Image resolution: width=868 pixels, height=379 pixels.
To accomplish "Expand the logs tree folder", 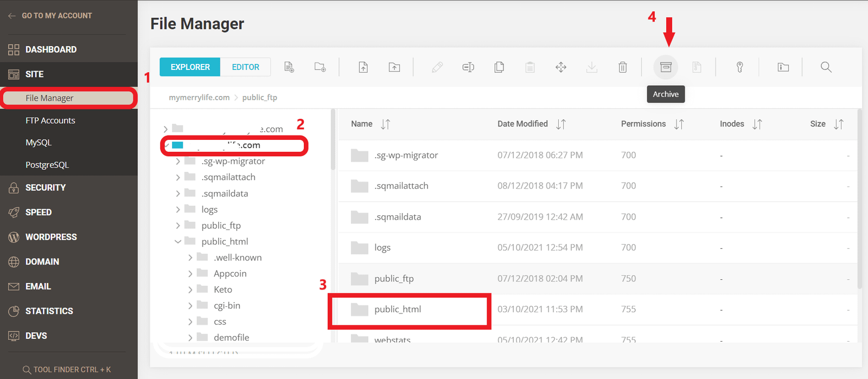I will tap(178, 209).
